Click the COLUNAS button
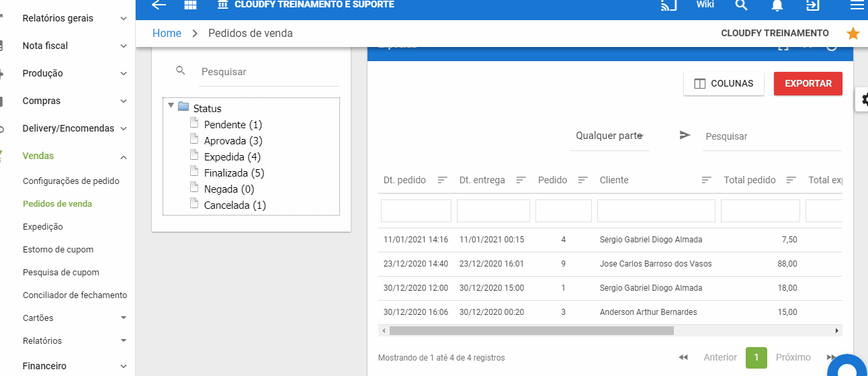868x376 pixels. 724,84
